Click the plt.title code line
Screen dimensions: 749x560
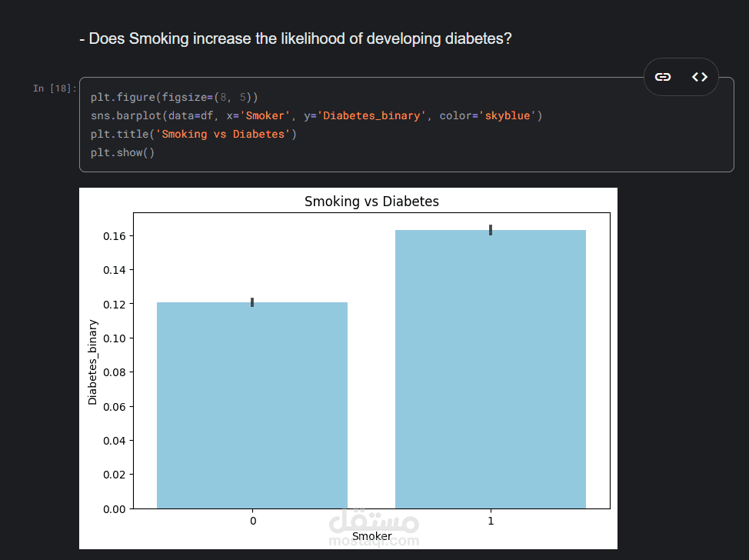pyautogui.click(x=193, y=134)
